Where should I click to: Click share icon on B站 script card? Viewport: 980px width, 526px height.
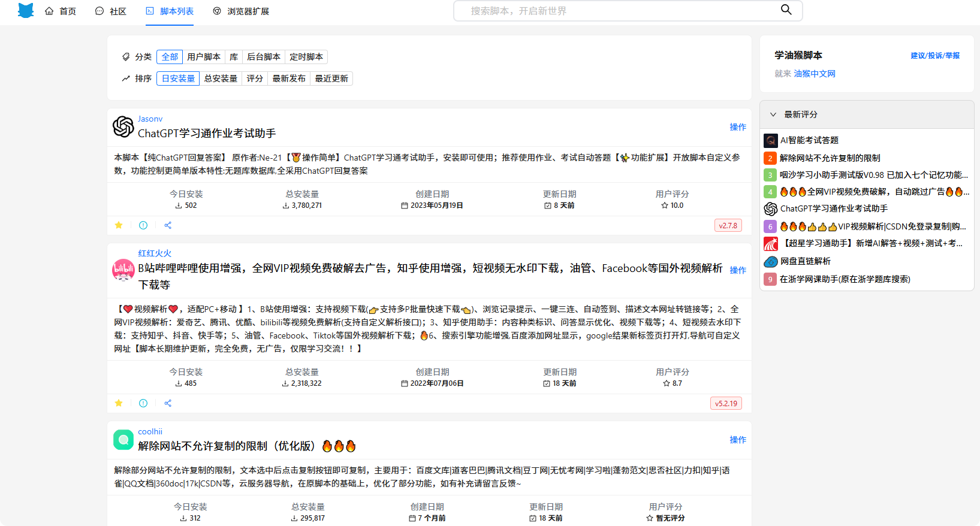(x=168, y=403)
